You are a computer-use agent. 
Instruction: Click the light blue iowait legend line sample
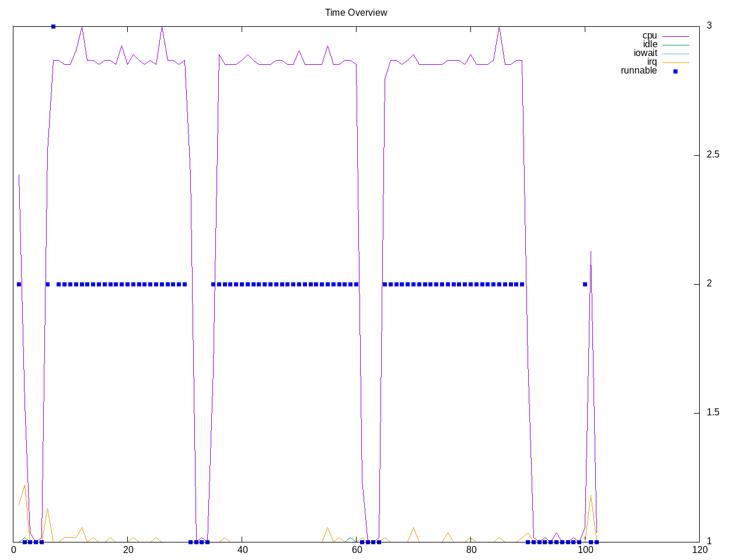tap(675, 54)
